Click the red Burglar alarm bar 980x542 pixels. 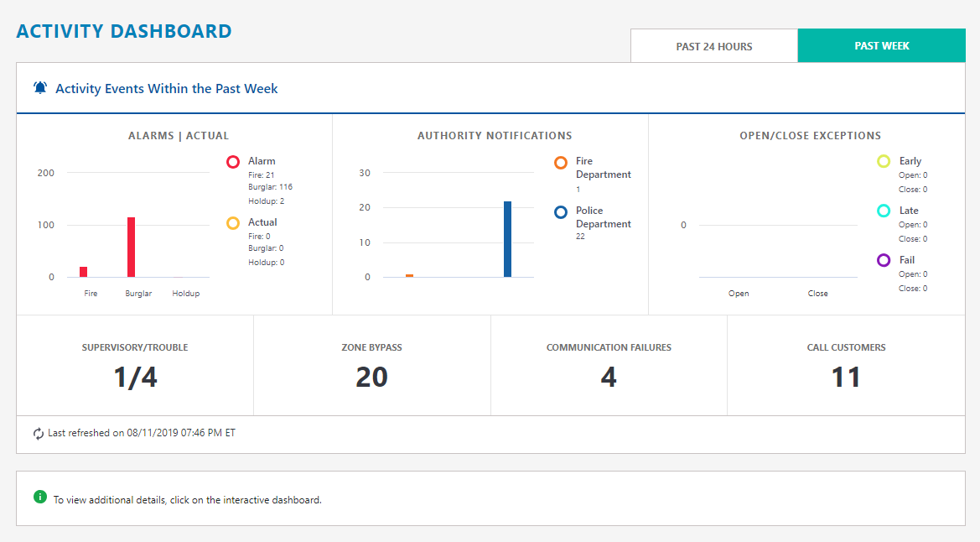coord(131,247)
